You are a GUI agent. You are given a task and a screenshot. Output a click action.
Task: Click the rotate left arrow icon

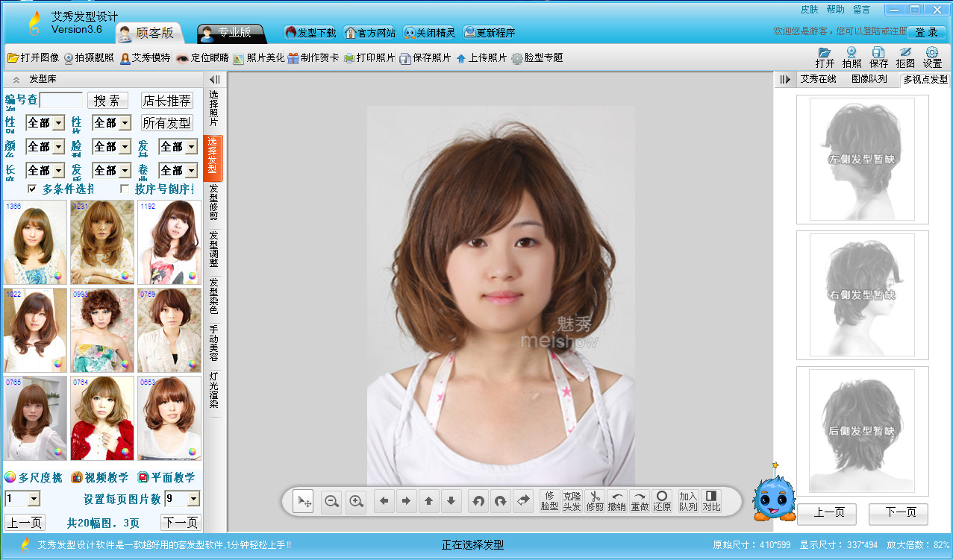[x=478, y=502]
